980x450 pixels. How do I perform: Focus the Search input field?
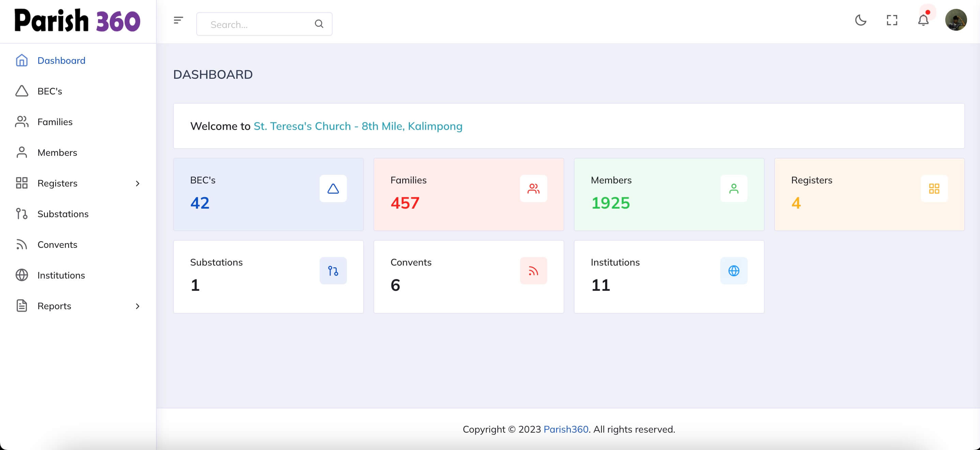coord(259,24)
